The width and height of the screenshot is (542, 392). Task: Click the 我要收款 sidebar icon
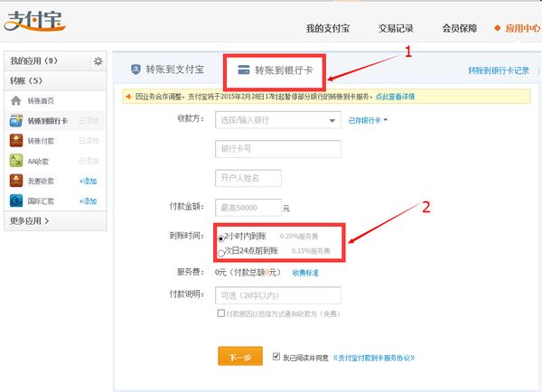point(16,181)
